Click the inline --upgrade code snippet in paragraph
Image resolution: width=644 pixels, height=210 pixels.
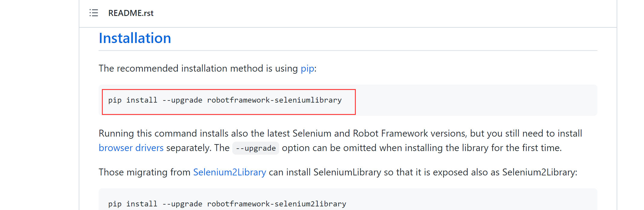pyautogui.click(x=255, y=148)
